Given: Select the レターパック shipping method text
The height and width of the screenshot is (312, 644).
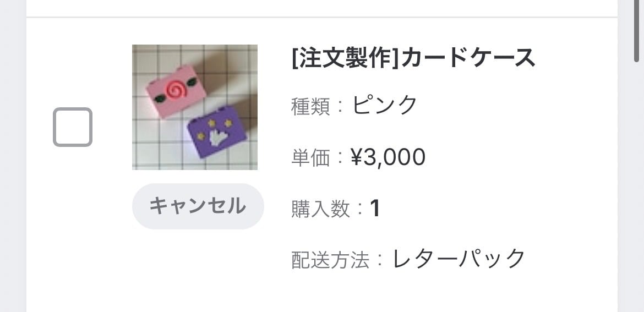Looking at the screenshot, I should (459, 258).
